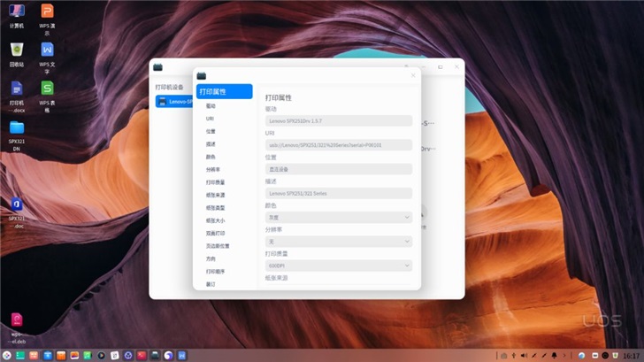Select 纸张来源 in the properties sidebar

click(216, 195)
